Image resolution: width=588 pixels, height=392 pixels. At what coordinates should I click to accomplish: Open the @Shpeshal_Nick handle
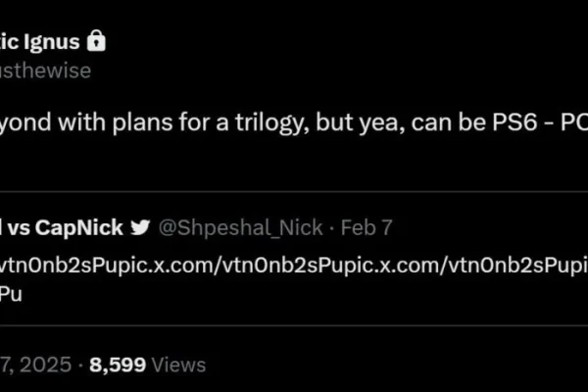[x=240, y=227]
